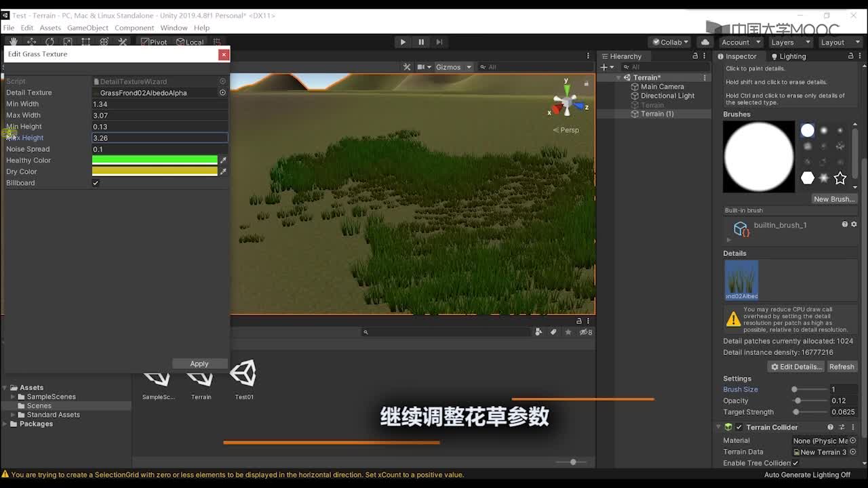Toggle the Inspector panel lock
This screenshot has width=868, height=488.
click(850, 56)
